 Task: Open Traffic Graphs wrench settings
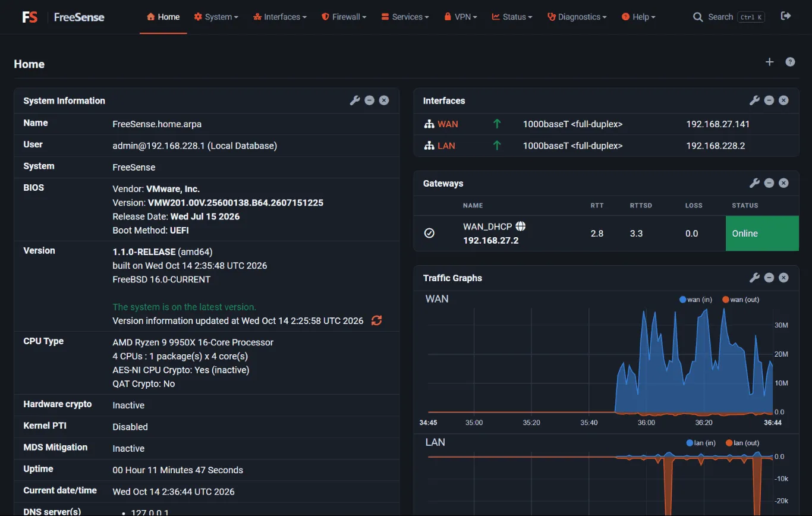[x=754, y=278]
